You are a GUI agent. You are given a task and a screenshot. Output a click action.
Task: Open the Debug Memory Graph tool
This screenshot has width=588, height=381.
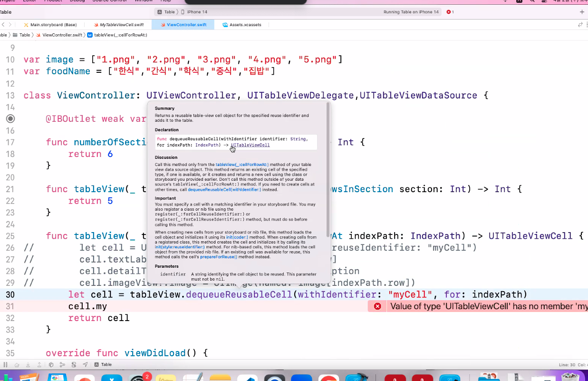(x=62, y=365)
